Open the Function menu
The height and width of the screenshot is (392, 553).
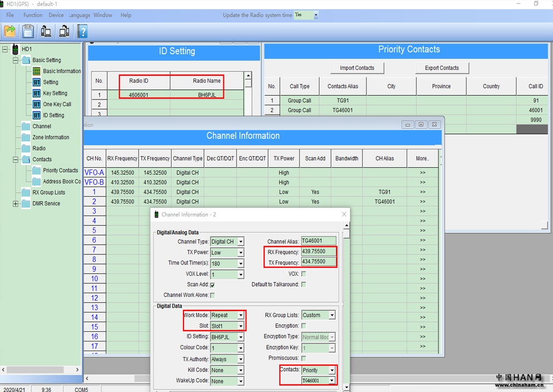click(x=33, y=15)
